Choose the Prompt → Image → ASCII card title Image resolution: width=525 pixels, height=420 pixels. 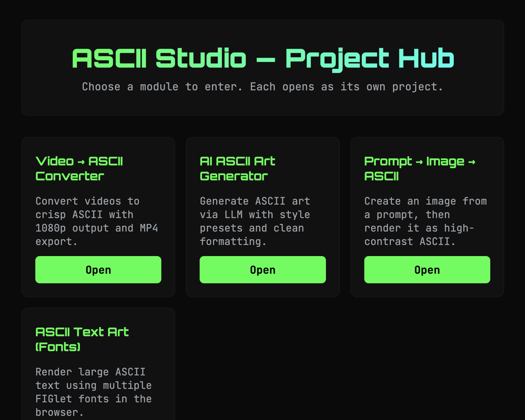coord(419,169)
